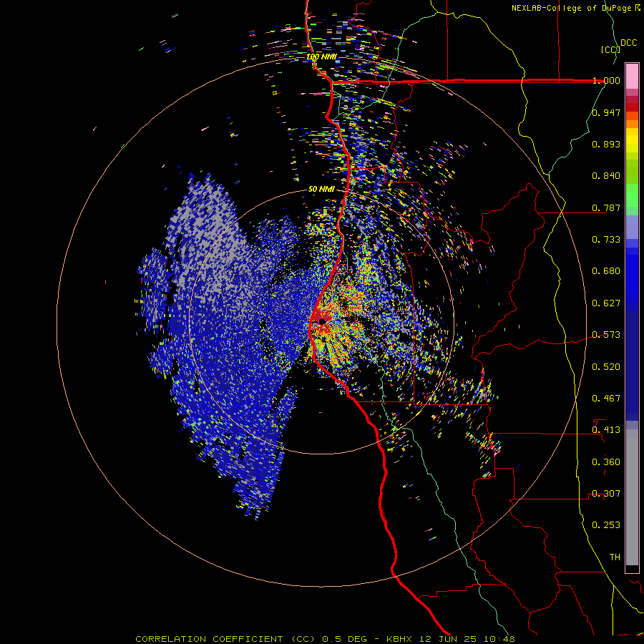Click the NEXLAB-College of DuPage credit text
Viewport: 644px width, 644px height.
coord(571,8)
